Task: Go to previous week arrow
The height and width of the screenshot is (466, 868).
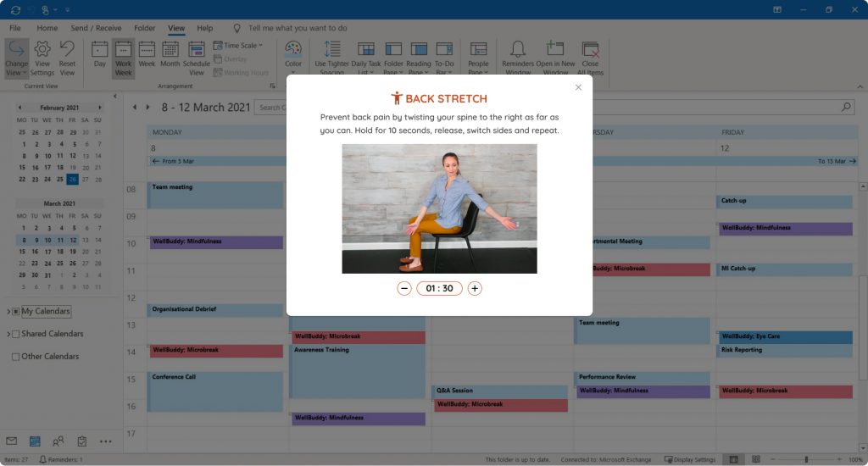Action: click(x=135, y=108)
